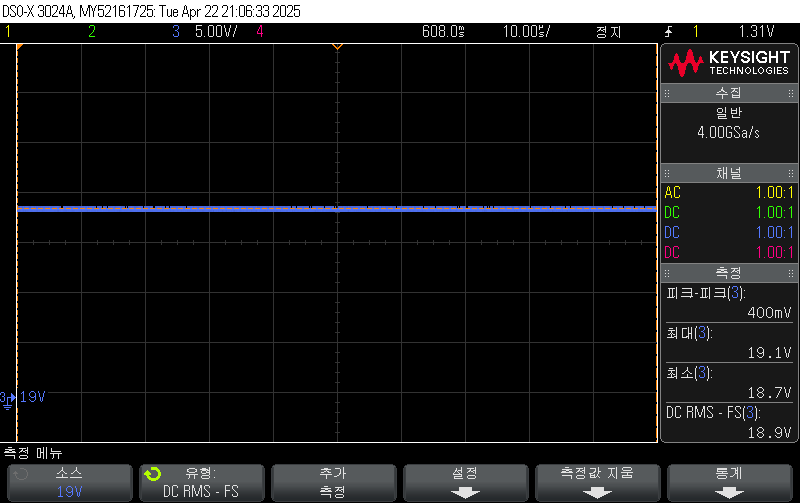This screenshot has height=503, width=800.
Task: Click the Keysight Technologies logo
Action: point(729,63)
